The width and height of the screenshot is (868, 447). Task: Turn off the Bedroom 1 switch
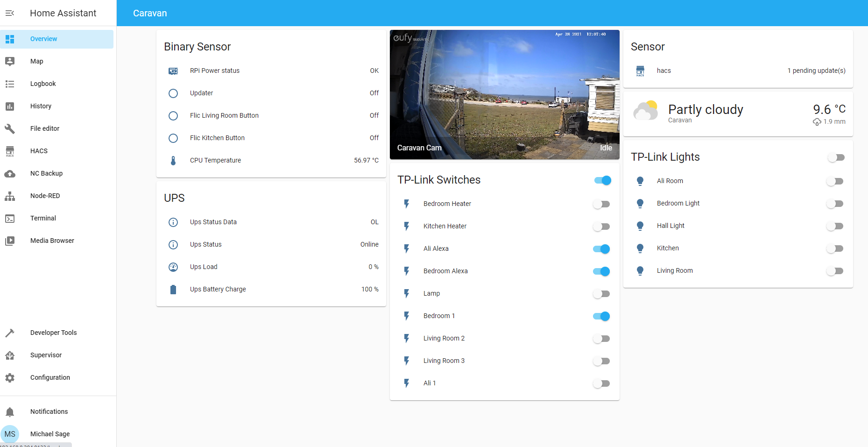click(601, 316)
